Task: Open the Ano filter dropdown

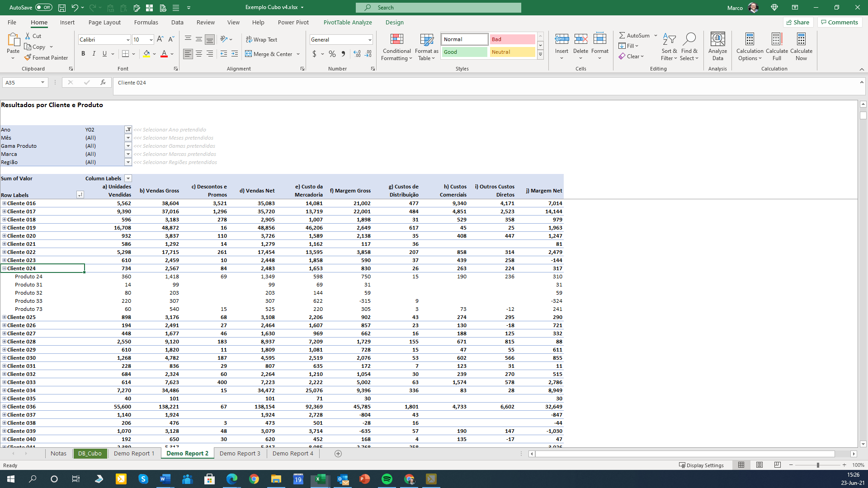Action: [x=128, y=130]
